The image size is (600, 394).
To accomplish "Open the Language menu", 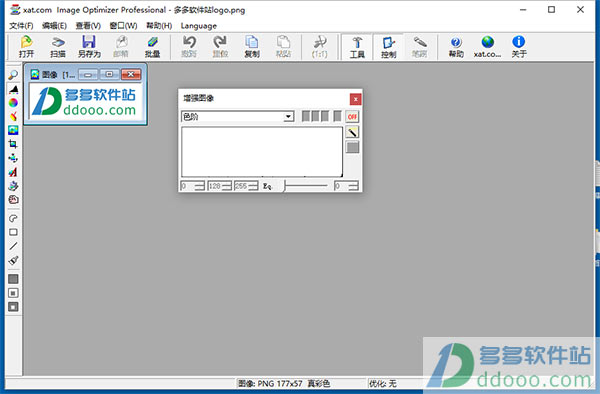I will [199, 26].
